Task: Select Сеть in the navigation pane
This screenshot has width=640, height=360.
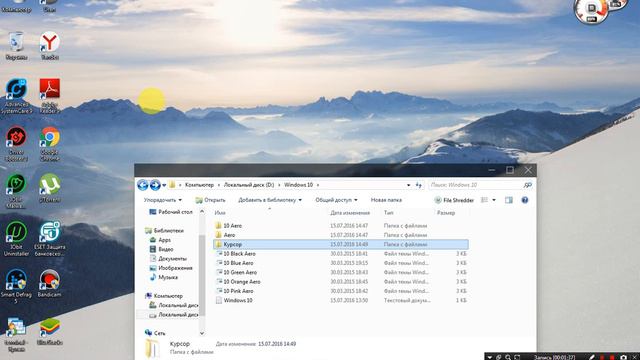Action: click(155, 333)
